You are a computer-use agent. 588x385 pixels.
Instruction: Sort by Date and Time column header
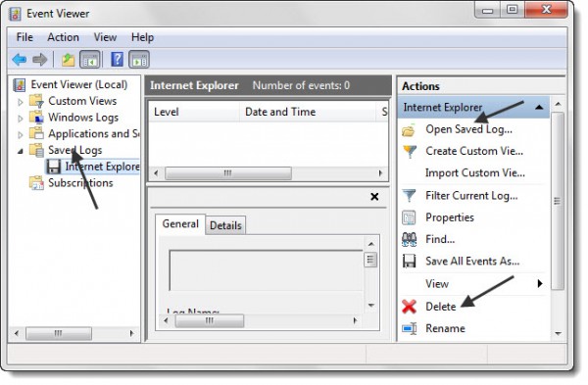(x=308, y=112)
